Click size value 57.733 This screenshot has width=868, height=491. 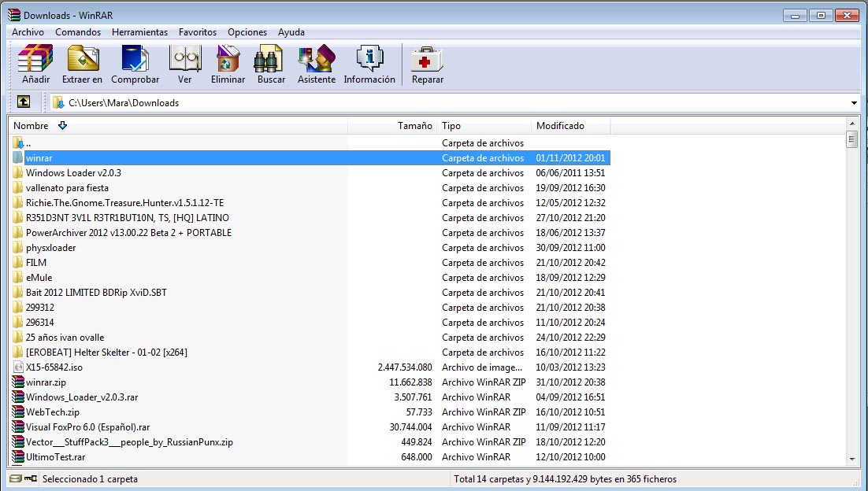click(419, 412)
